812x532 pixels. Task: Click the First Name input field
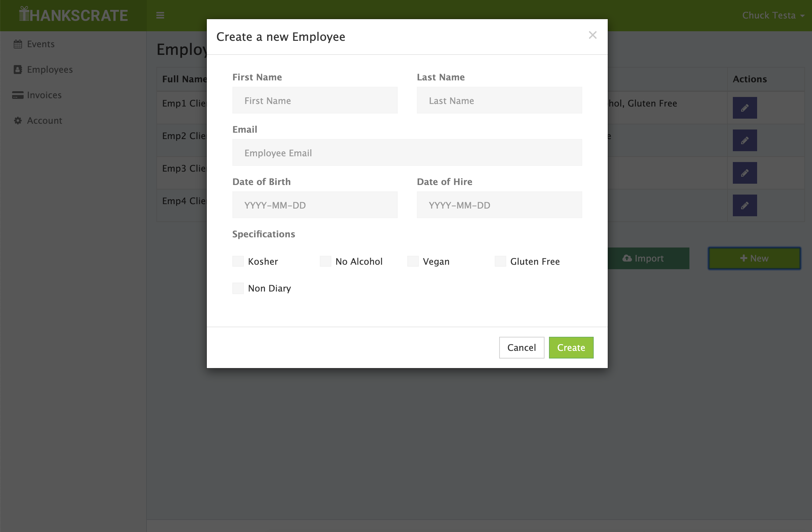coord(315,100)
